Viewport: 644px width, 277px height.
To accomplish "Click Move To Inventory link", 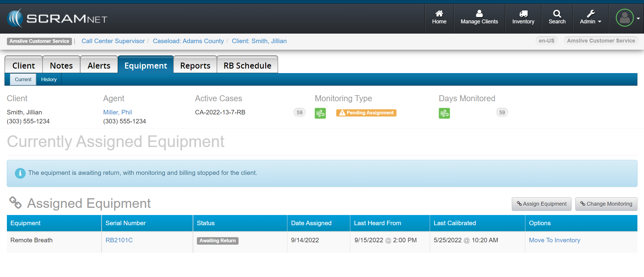I will pos(554,240).
